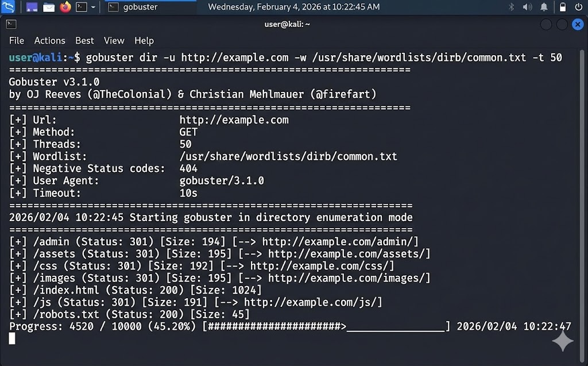588x366 pixels.
Task: Open the notifications bell icon
Action: click(x=544, y=7)
